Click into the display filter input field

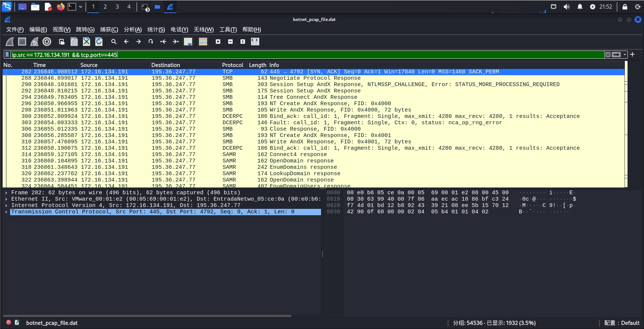[x=307, y=55]
